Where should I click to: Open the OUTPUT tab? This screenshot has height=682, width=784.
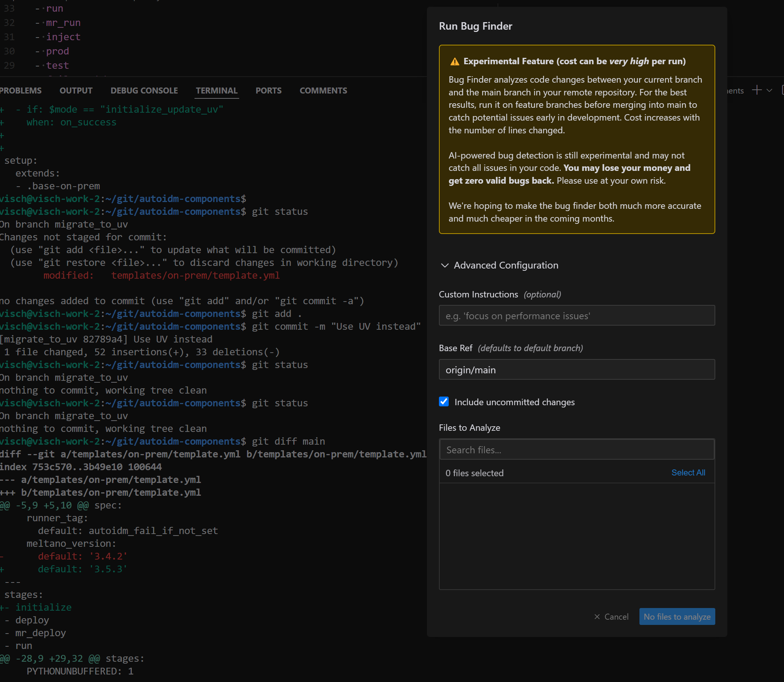click(76, 91)
